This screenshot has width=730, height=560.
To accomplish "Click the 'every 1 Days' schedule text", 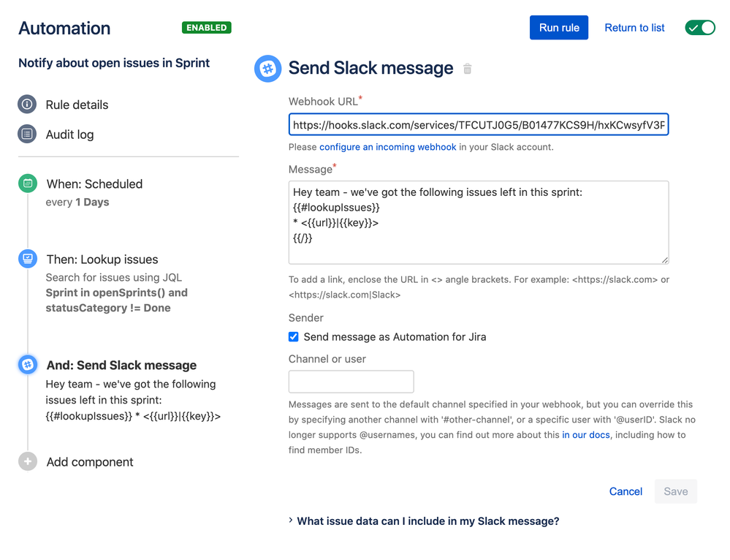I will (77, 203).
